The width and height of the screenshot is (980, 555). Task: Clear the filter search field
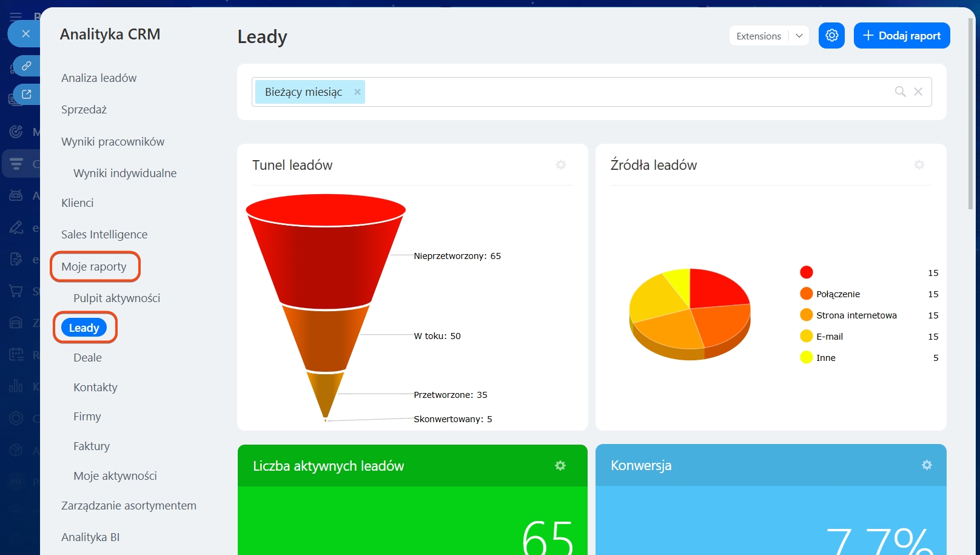click(918, 92)
